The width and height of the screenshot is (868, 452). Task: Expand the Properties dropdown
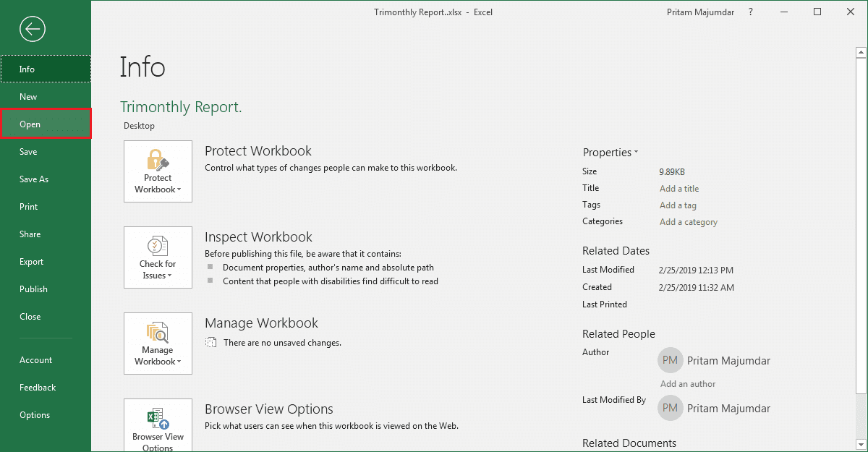pyautogui.click(x=610, y=153)
